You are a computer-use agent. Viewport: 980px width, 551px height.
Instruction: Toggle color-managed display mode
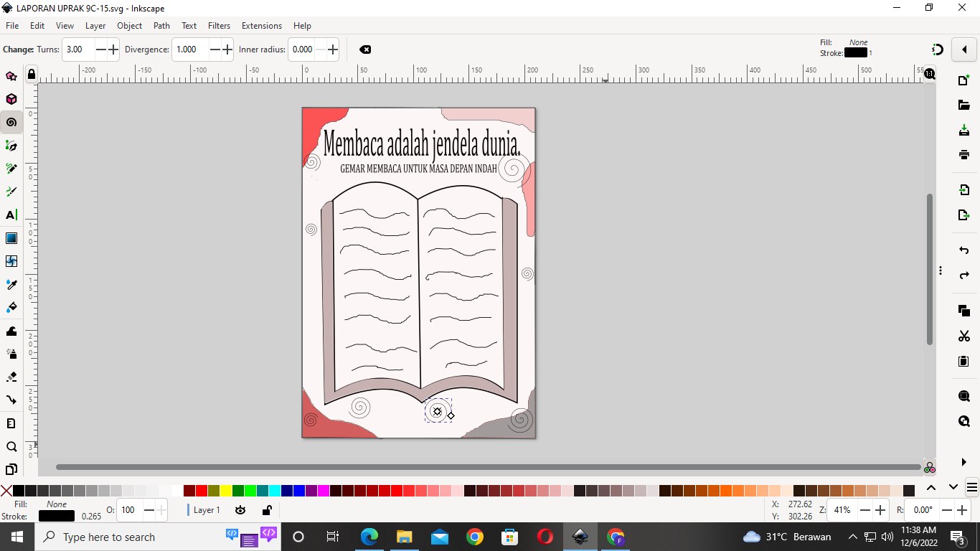pyautogui.click(x=930, y=468)
